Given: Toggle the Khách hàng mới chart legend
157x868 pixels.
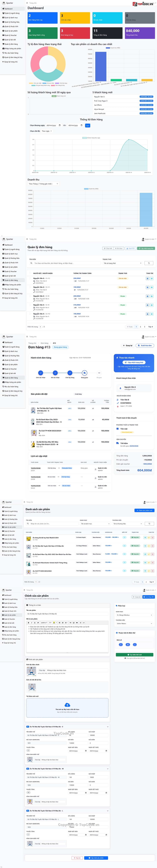Looking at the screenshot, I should 59,96.
